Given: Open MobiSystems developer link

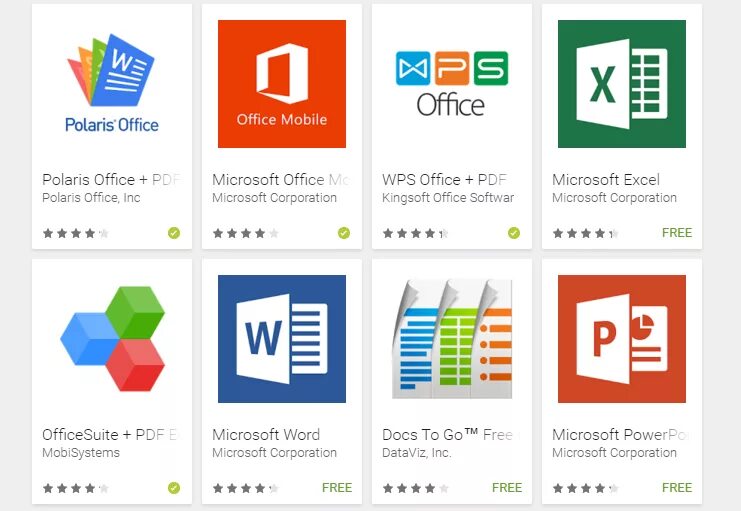Looking at the screenshot, I should pyautogui.click(x=81, y=453).
